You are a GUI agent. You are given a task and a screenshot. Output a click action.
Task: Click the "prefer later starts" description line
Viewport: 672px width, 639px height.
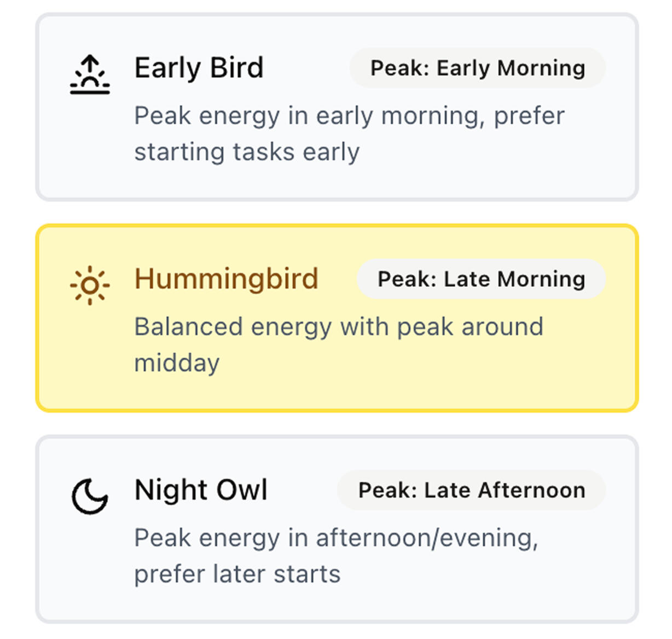(x=237, y=574)
